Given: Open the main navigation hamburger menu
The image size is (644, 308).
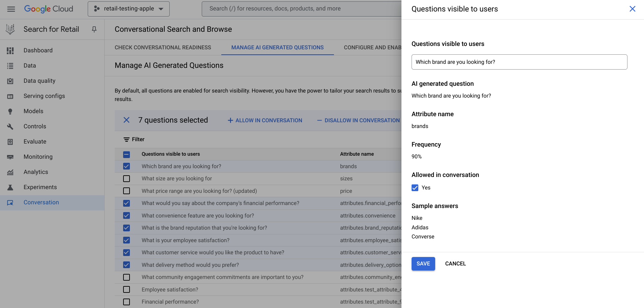Looking at the screenshot, I should point(11,9).
